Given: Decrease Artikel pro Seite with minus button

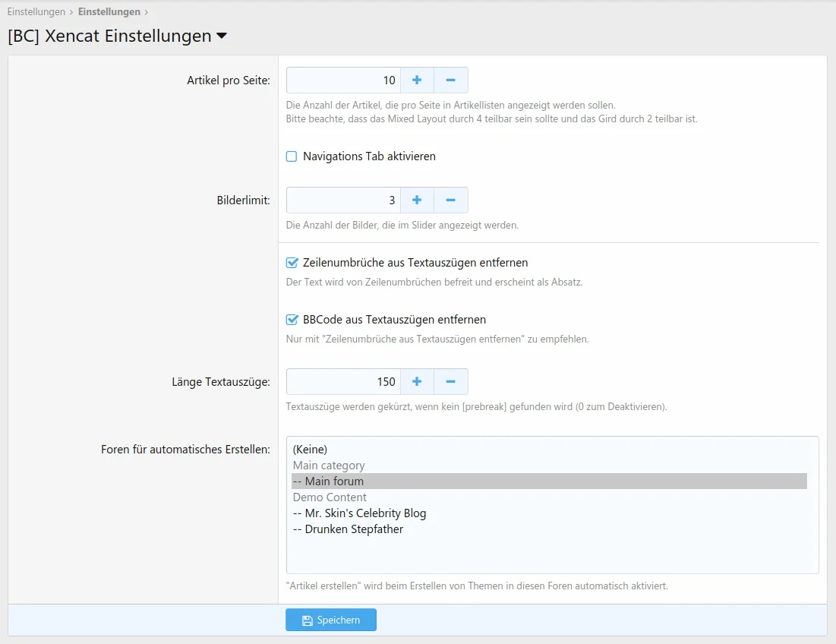Looking at the screenshot, I should pyautogui.click(x=450, y=80).
